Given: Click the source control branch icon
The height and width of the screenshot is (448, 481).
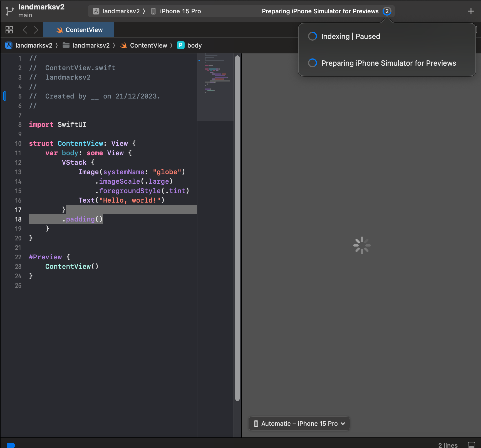Looking at the screenshot, I should click(9, 11).
